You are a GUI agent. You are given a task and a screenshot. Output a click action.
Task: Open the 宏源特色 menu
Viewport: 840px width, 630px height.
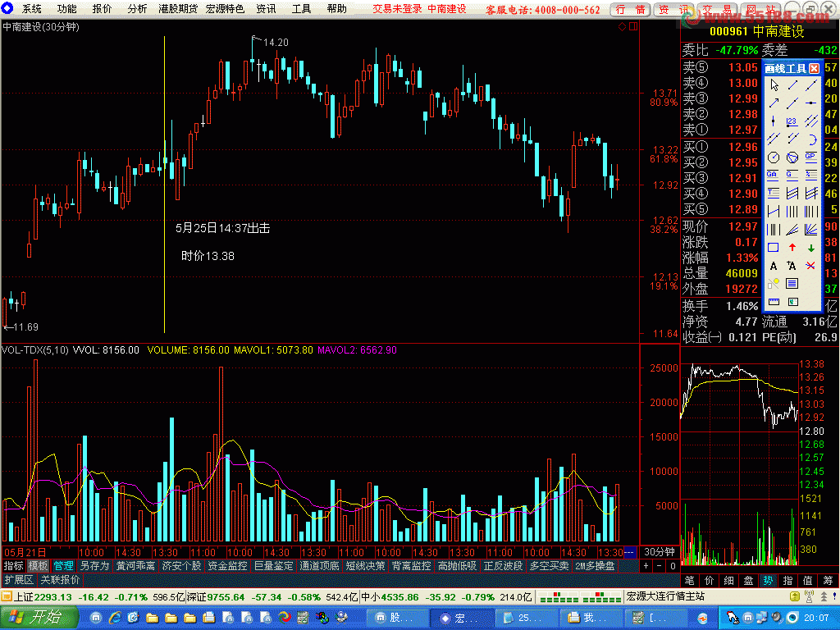(x=225, y=8)
